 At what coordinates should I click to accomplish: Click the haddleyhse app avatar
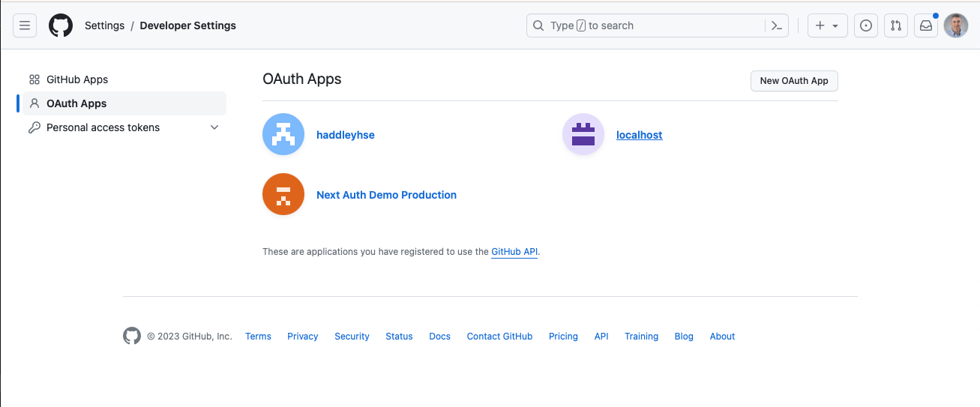point(283,135)
